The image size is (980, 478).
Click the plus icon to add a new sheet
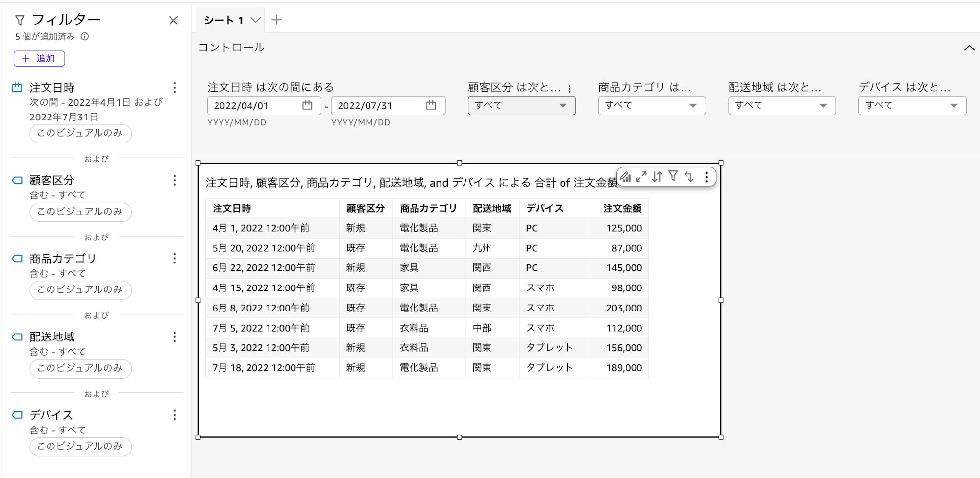click(x=277, y=20)
